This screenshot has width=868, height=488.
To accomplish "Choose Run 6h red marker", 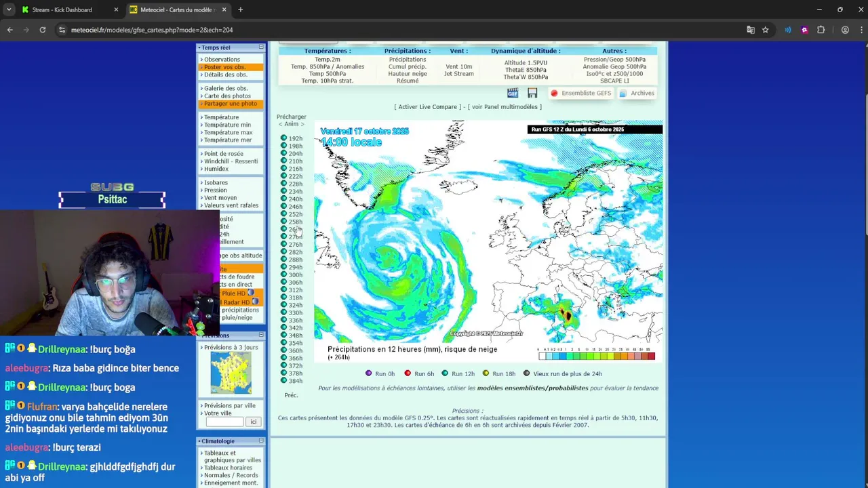I will pyautogui.click(x=408, y=373).
